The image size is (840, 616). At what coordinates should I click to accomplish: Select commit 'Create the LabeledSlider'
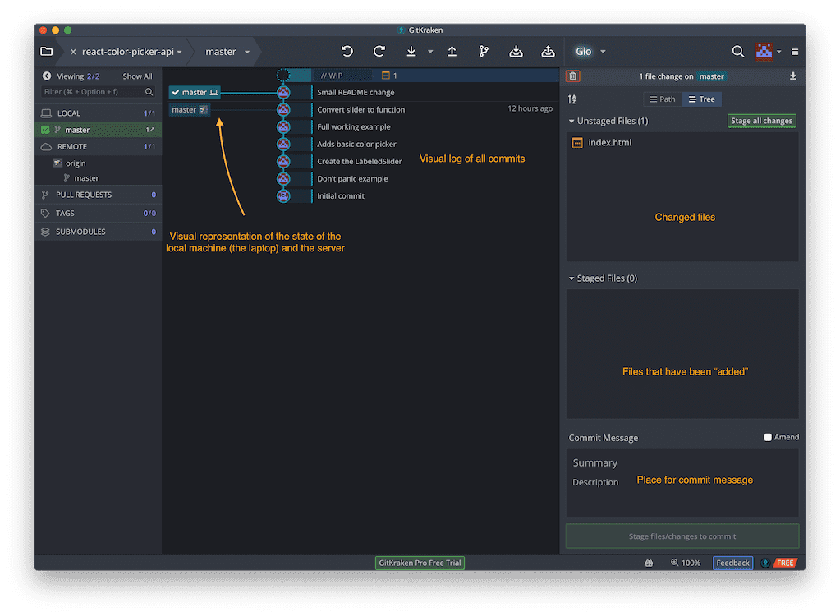[x=359, y=161]
